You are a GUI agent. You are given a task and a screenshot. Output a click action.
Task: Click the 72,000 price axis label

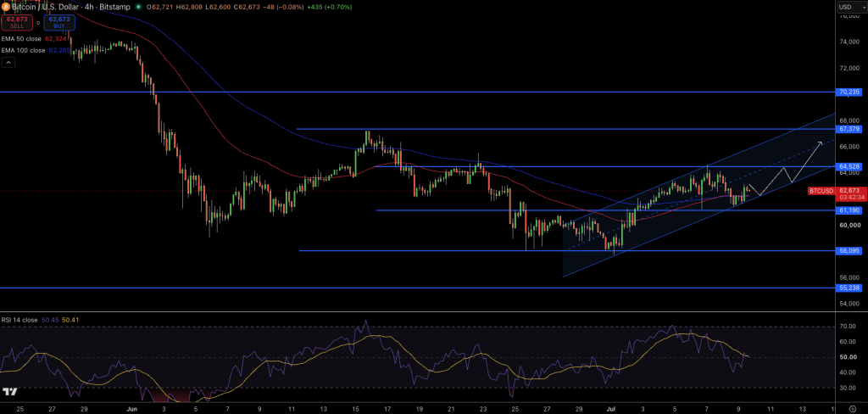[849, 68]
